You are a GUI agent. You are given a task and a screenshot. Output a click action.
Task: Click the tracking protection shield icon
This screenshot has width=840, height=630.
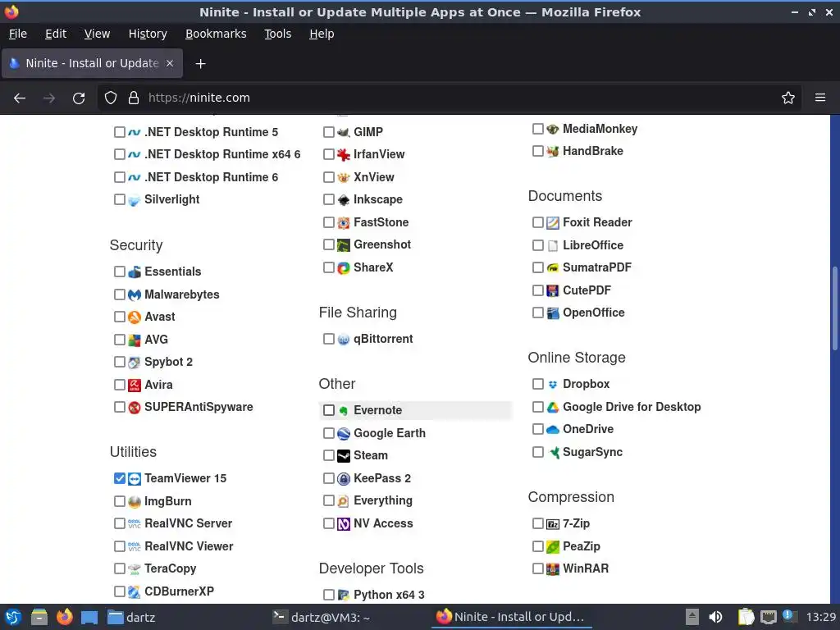point(111,98)
